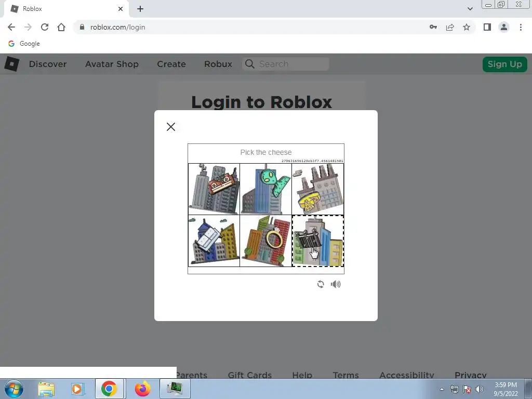Pick the captcha tile with the yellow cheese
532x399 pixels.
tap(318, 189)
